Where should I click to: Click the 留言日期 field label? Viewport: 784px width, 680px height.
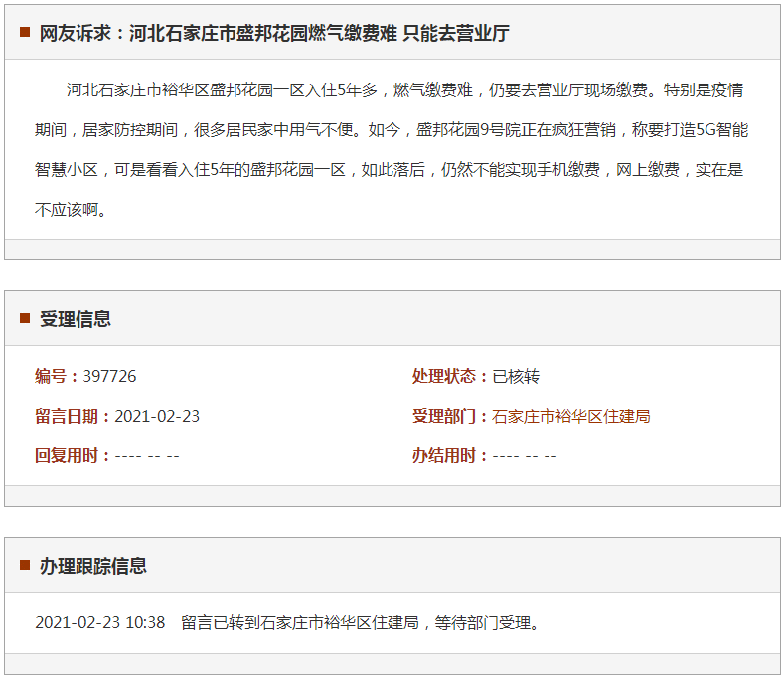75,416
